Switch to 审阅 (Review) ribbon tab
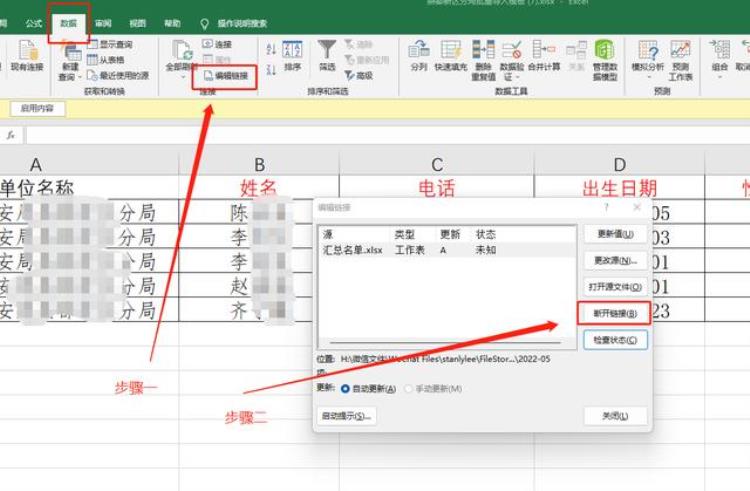 click(103, 22)
